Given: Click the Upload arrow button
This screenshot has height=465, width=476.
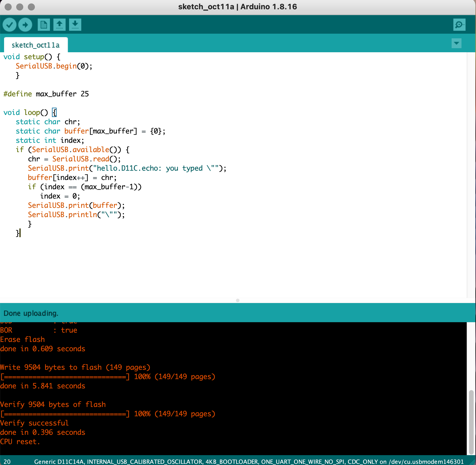Looking at the screenshot, I should pos(25,25).
